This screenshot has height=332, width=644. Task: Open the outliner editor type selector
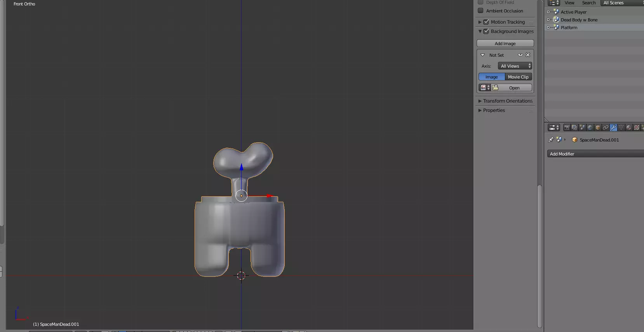click(554, 3)
